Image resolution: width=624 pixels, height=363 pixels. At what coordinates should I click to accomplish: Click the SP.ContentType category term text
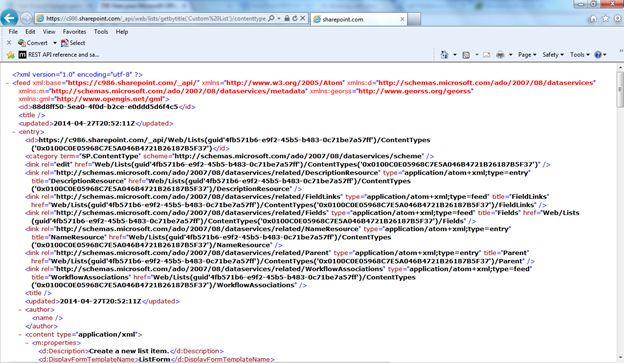[x=110, y=156]
